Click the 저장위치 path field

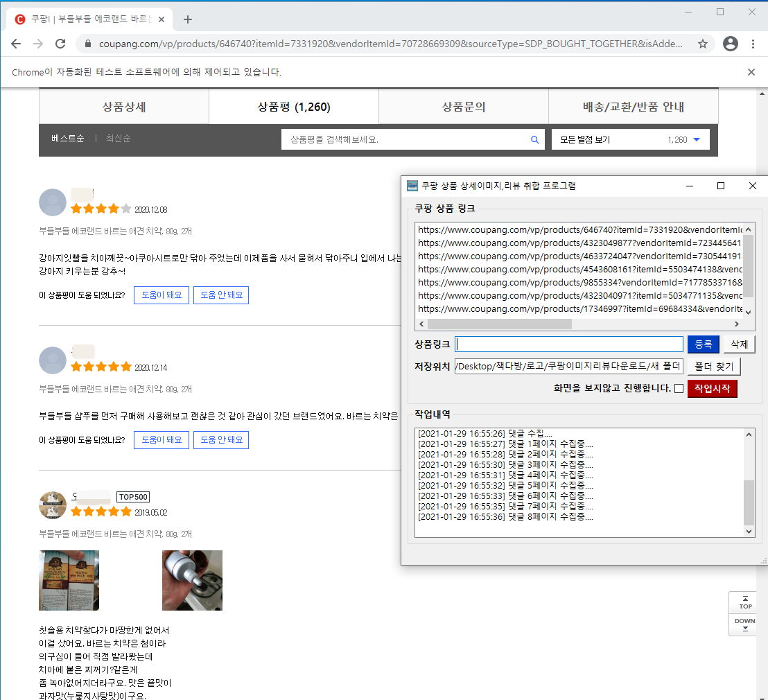click(x=568, y=367)
